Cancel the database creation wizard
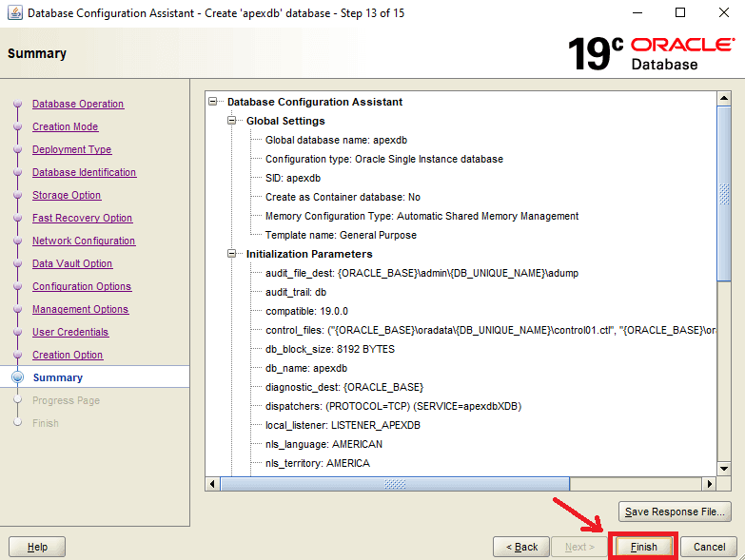 pyautogui.click(x=709, y=547)
